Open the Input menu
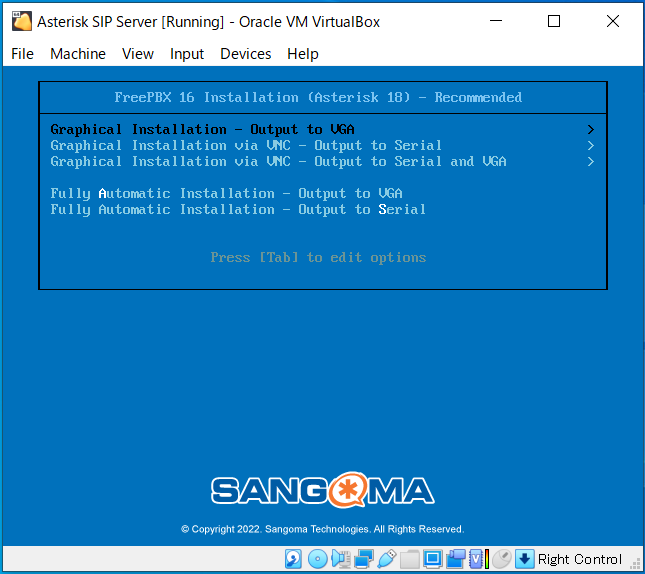645x574 pixels. pyautogui.click(x=187, y=54)
